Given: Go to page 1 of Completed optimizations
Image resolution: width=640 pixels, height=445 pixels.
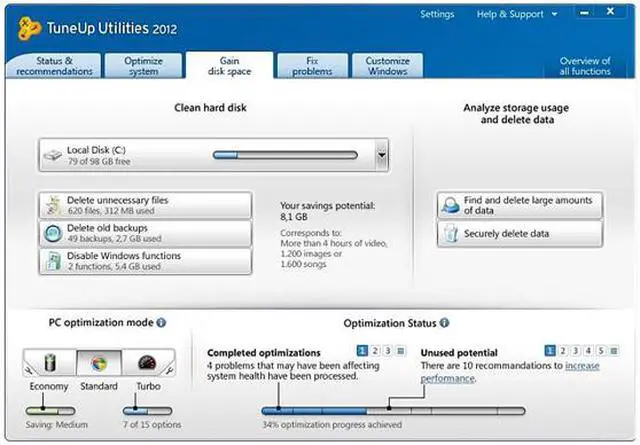Looking at the screenshot, I should (x=362, y=351).
